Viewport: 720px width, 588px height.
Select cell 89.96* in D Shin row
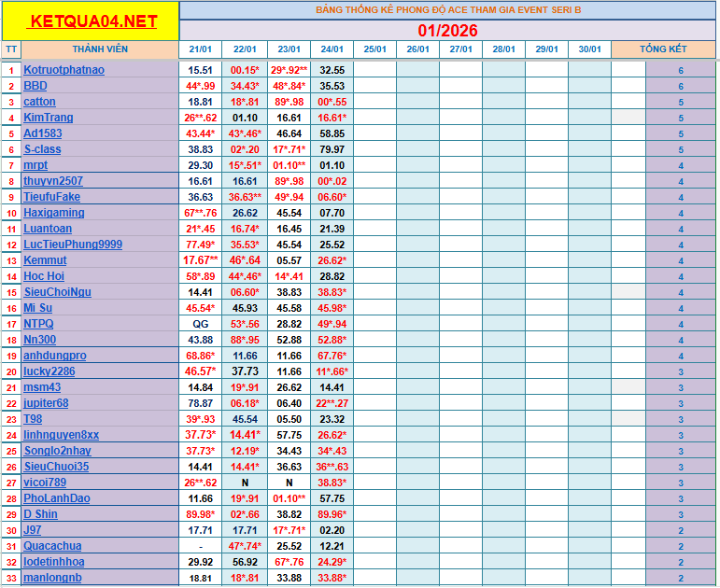[x=332, y=514]
